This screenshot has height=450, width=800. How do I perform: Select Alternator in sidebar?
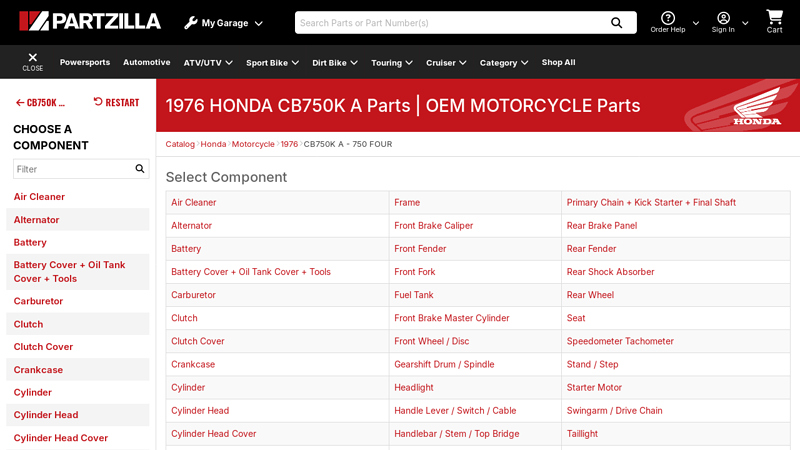[x=36, y=220]
